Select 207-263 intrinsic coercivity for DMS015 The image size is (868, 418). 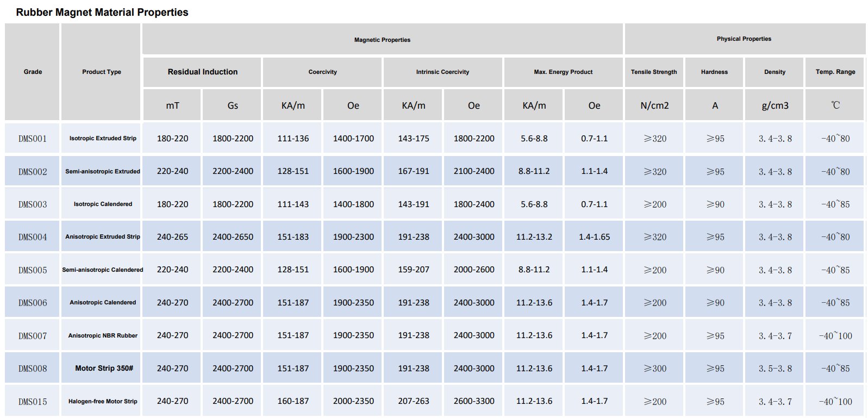[414, 401]
